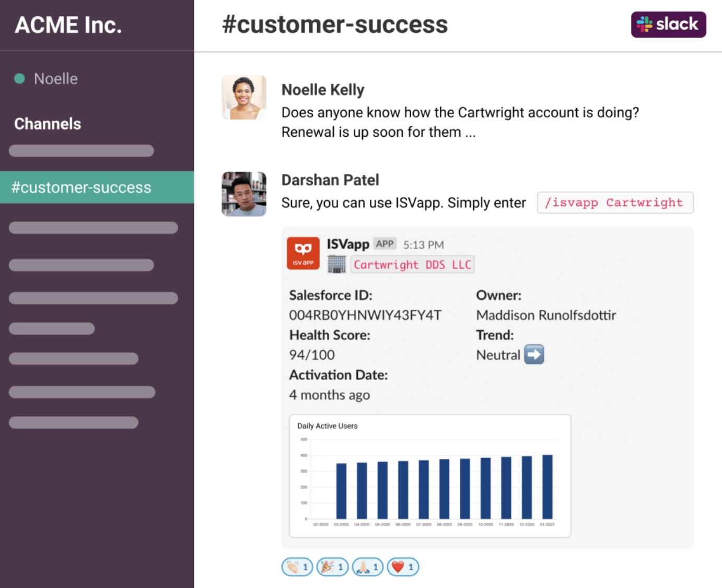Click "Renewal is up soon for them" message line
Image resolution: width=722 pixels, height=588 pixels.
coord(379,133)
